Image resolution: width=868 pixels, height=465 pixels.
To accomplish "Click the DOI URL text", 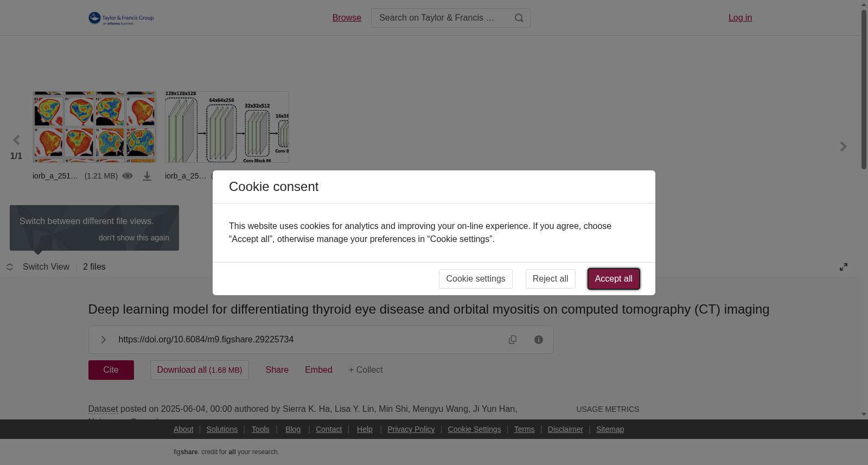I will (206, 340).
